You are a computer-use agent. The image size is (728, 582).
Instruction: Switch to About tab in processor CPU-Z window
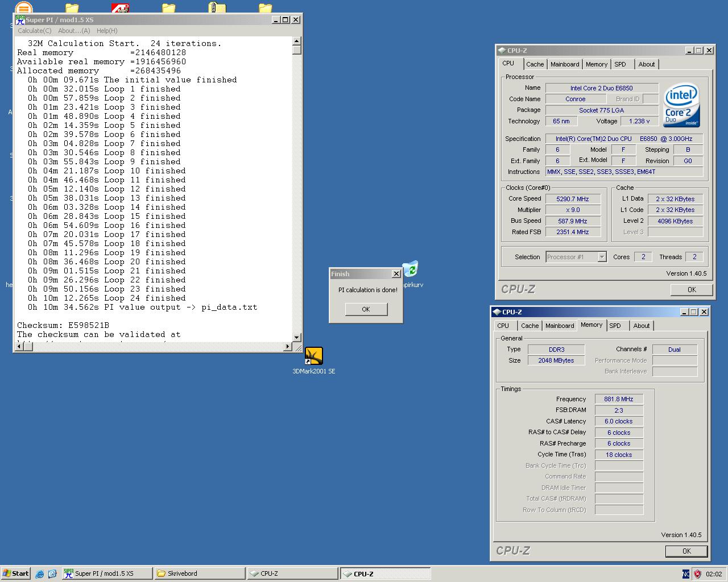click(646, 64)
